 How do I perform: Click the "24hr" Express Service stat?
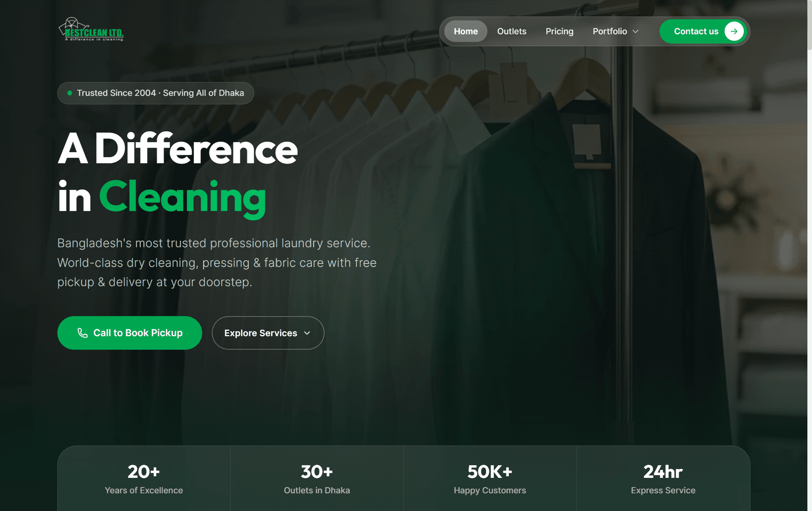coord(663,479)
